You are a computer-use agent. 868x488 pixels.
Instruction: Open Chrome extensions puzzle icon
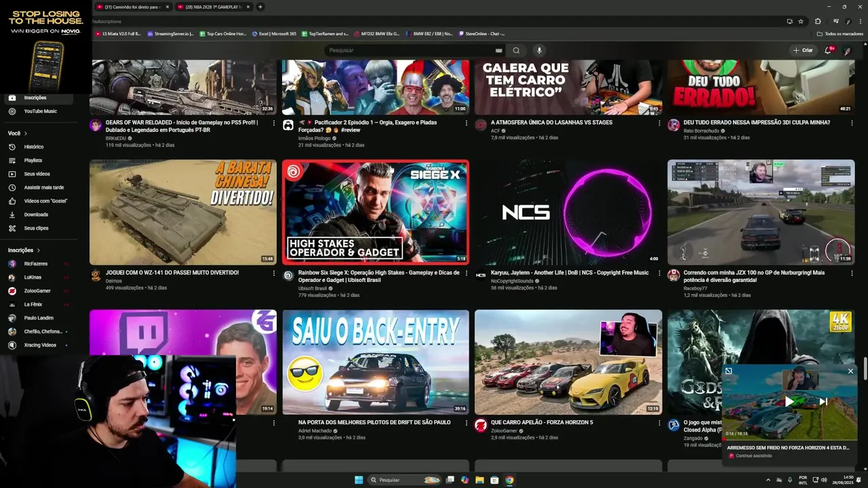(818, 21)
